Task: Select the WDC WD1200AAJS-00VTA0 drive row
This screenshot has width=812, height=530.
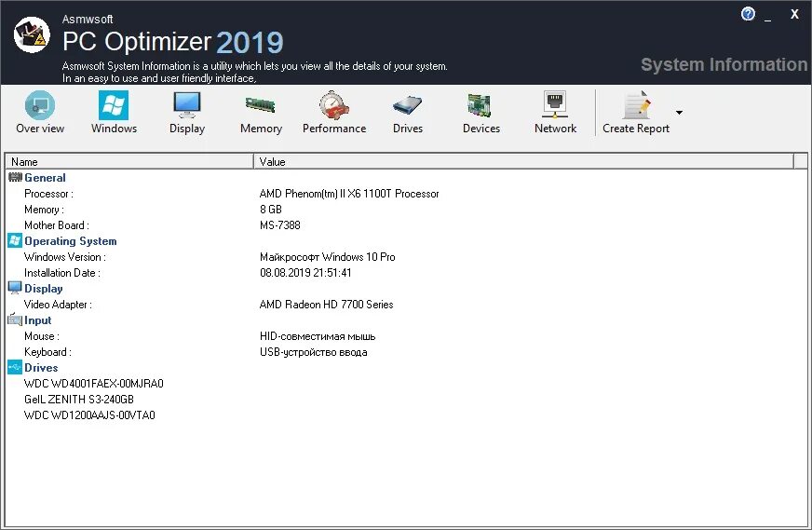Action: (89, 415)
